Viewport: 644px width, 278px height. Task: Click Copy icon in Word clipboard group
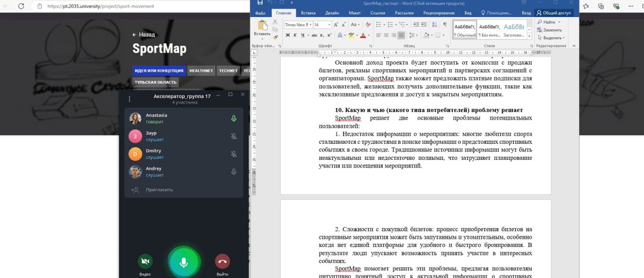tap(275, 29)
